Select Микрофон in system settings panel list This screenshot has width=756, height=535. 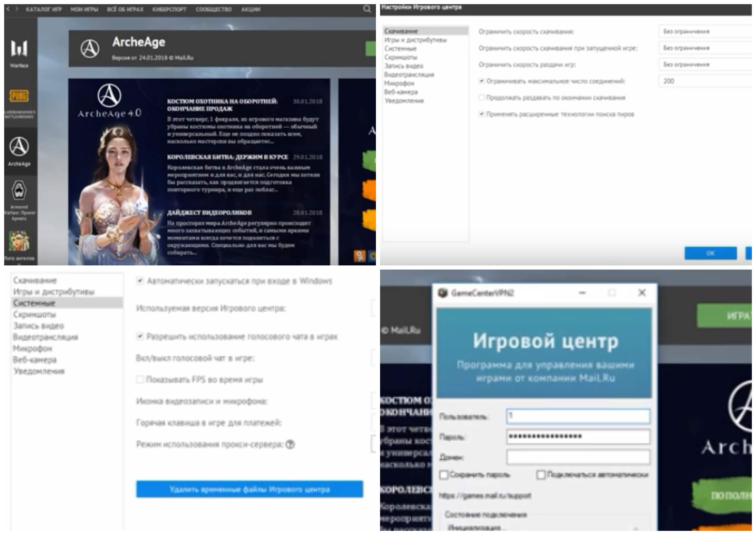[33, 348]
